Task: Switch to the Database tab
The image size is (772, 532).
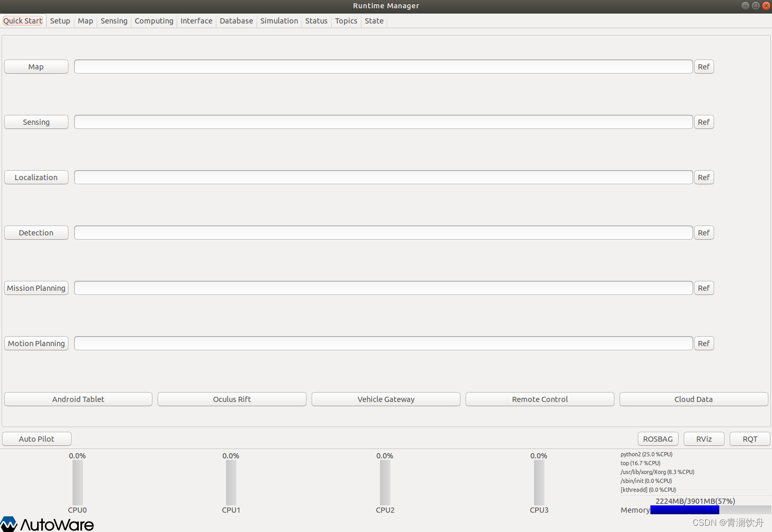Action: [236, 21]
